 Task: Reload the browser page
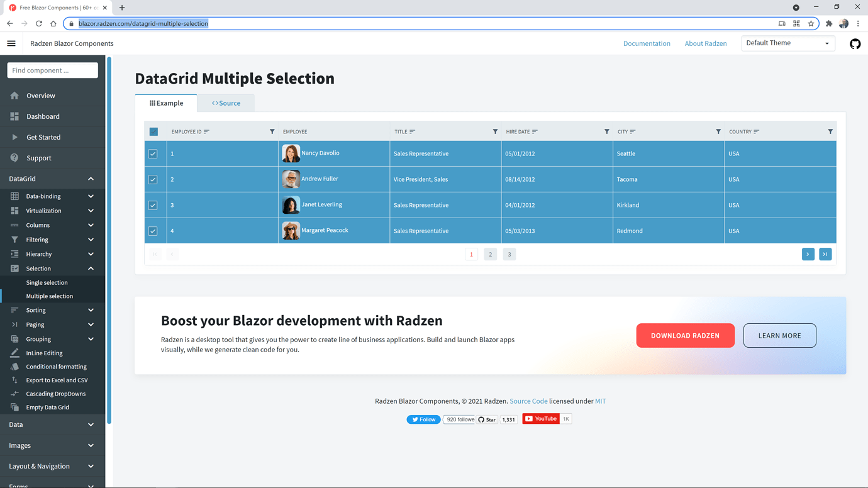(x=39, y=23)
